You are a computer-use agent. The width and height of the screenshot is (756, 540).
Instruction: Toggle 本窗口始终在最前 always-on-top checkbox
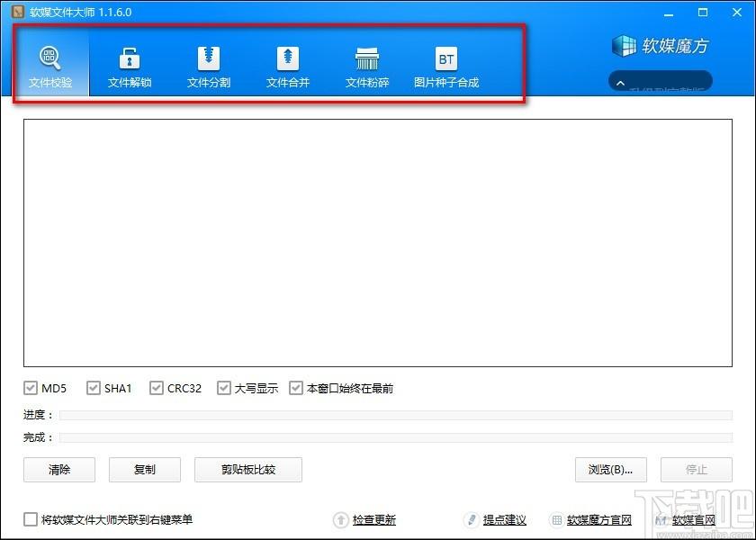295,388
